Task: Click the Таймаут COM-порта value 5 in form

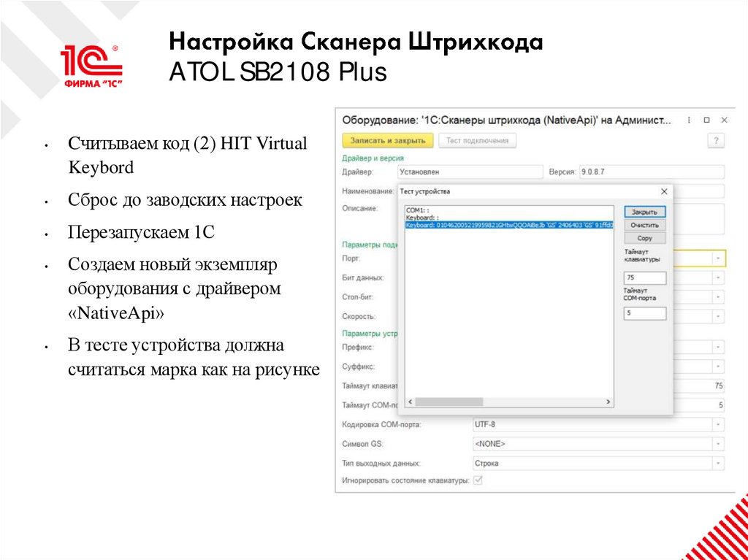Action: pyautogui.click(x=721, y=405)
